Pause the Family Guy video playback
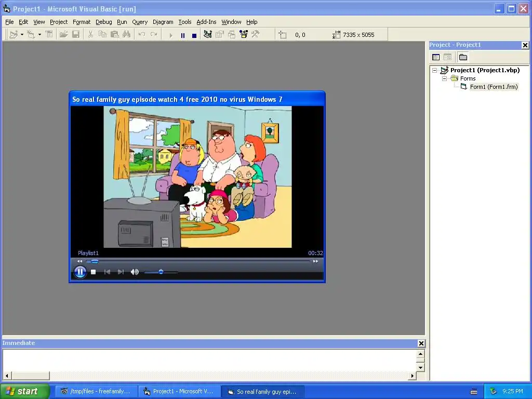This screenshot has height=399, width=532. pos(80,272)
